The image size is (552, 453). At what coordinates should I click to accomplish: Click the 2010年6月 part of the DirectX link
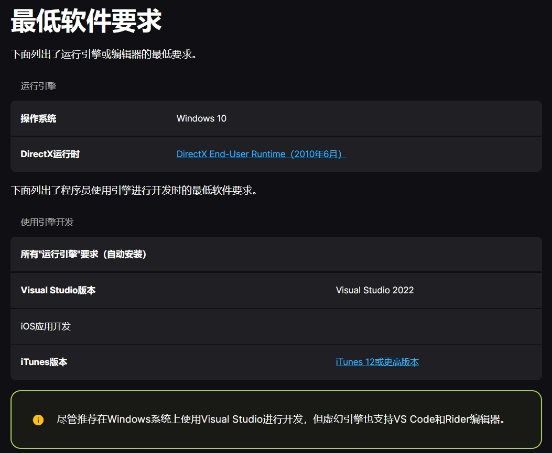pyautogui.click(x=316, y=154)
